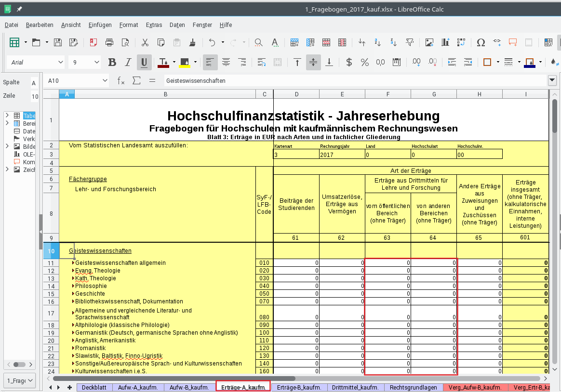
Task: Insert Comment icon in toolbar
Action: tap(513, 42)
